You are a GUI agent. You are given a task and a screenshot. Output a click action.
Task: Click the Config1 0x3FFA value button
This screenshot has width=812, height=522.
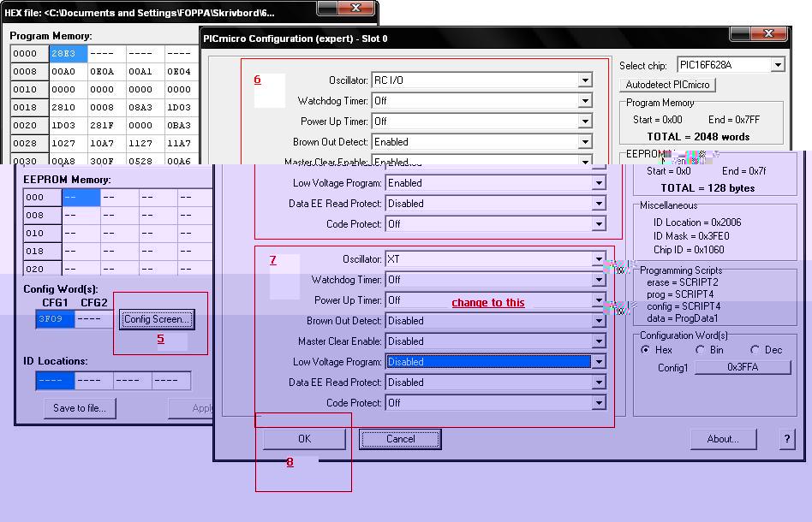click(743, 367)
